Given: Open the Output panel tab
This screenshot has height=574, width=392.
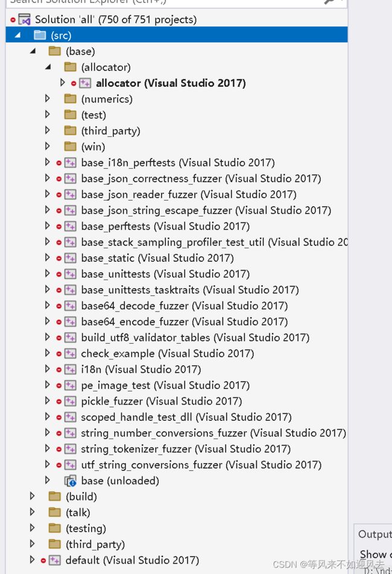Looking at the screenshot, I should tap(375, 534).
